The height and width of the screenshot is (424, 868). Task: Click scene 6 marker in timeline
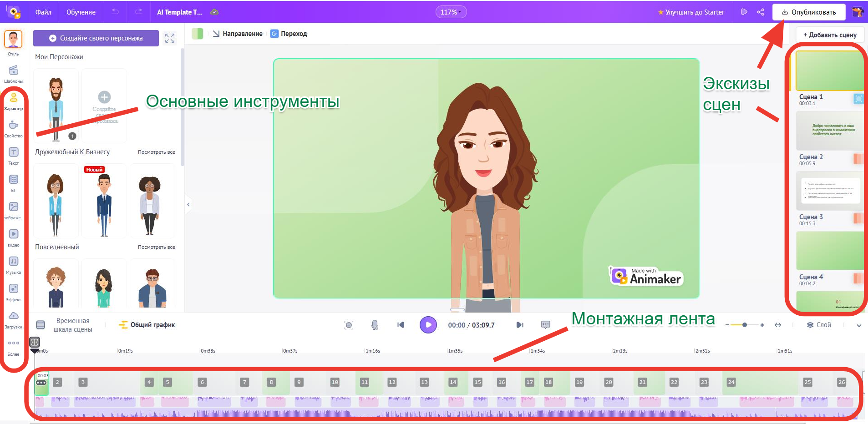[202, 382]
